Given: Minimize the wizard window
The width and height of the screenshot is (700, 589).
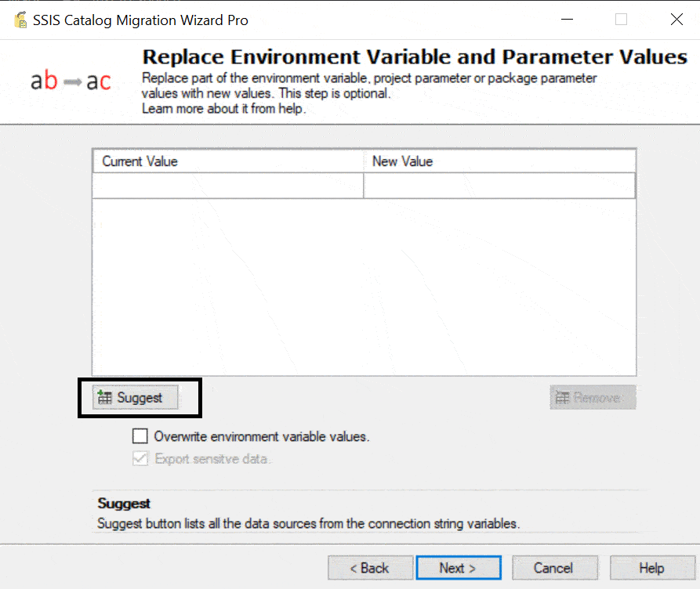Looking at the screenshot, I should (x=567, y=19).
